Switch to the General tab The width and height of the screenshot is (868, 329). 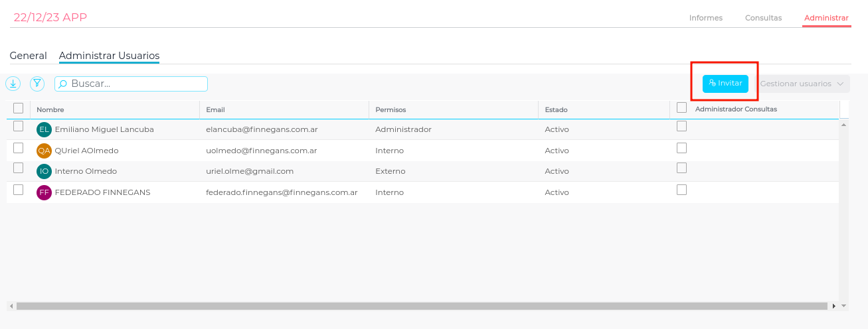tap(28, 56)
